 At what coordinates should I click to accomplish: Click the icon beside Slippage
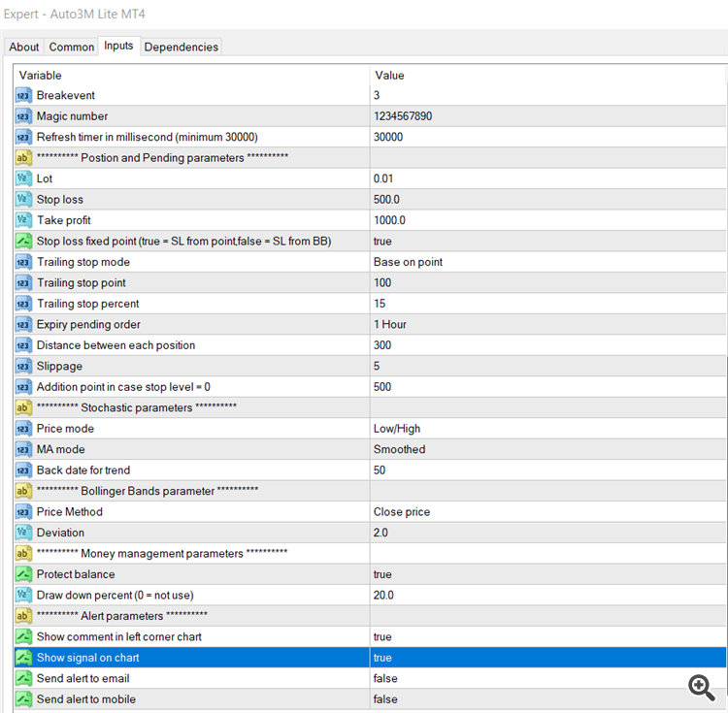23,367
